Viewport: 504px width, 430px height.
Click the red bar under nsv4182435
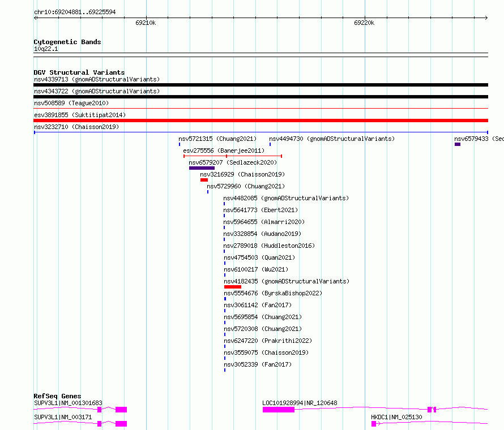[x=233, y=287]
